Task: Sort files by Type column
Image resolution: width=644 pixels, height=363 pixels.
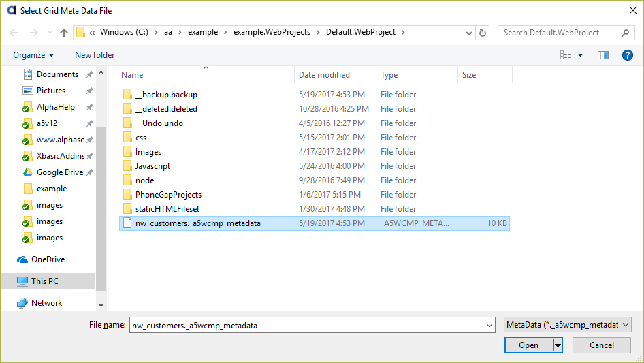Action: [389, 75]
